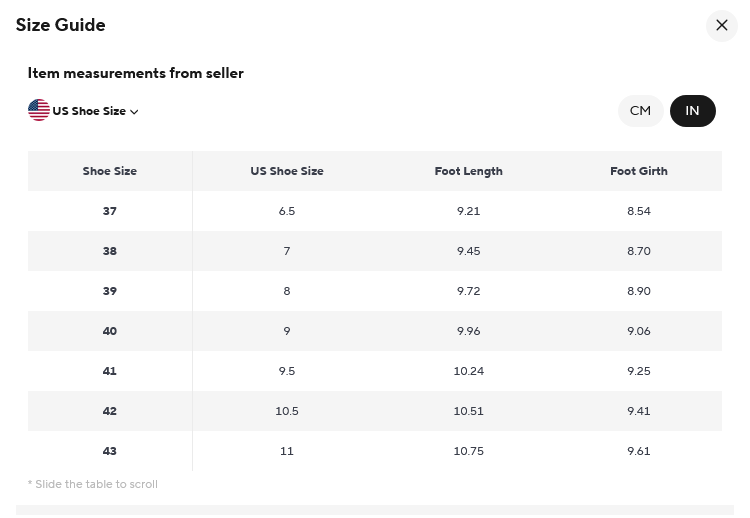Select the size 38 row label
Image resolution: width=750 pixels, height=518 pixels.
pyautogui.click(x=110, y=251)
